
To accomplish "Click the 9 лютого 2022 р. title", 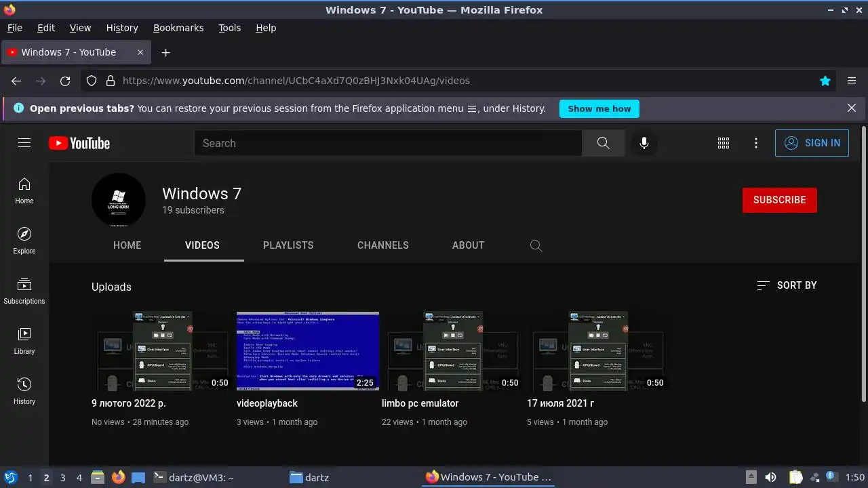I will [129, 403].
